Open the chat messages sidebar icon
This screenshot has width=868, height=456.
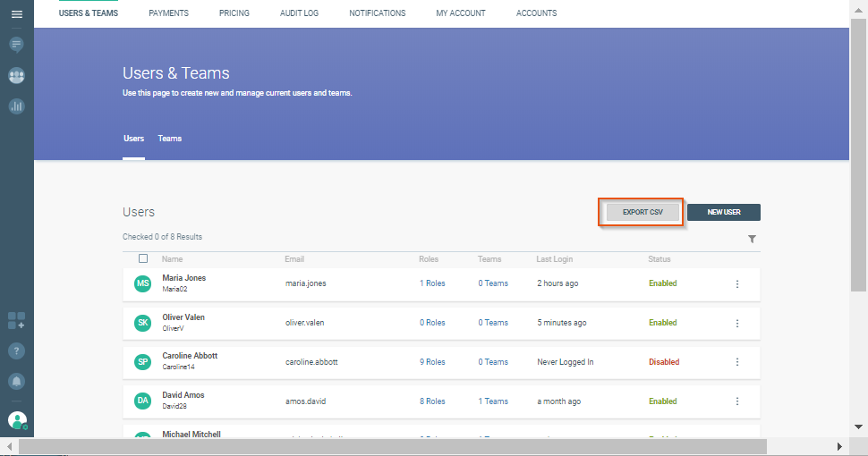(x=16, y=44)
